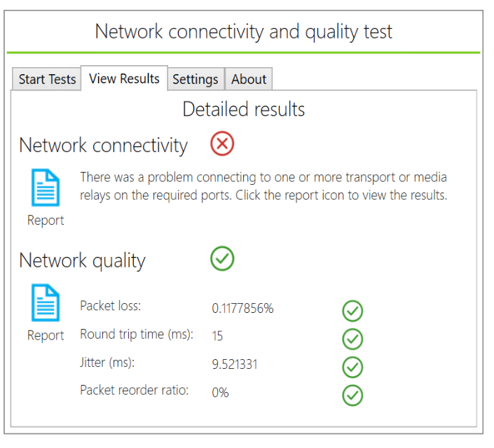The width and height of the screenshot is (494, 448).
Task: Click the red connectivity failure X icon
Action: click(x=222, y=145)
